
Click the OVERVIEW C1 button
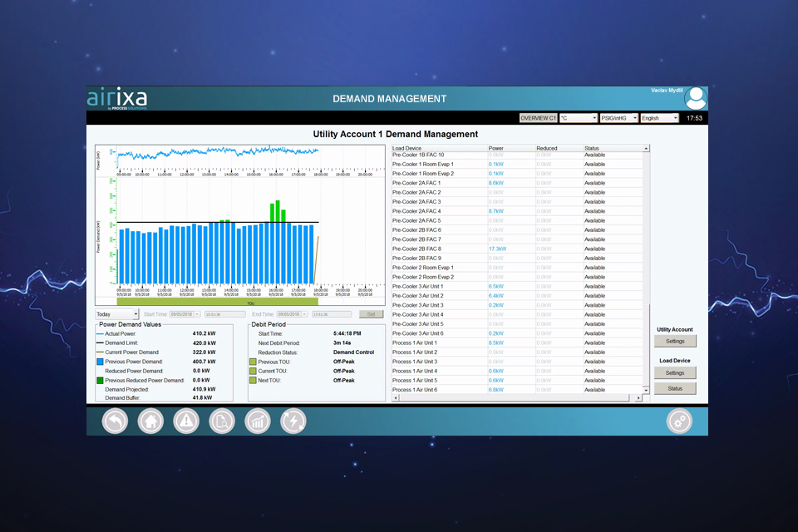click(x=538, y=118)
